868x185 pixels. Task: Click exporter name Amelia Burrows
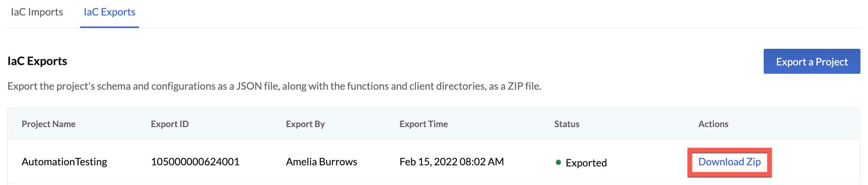tap(322, 162)
